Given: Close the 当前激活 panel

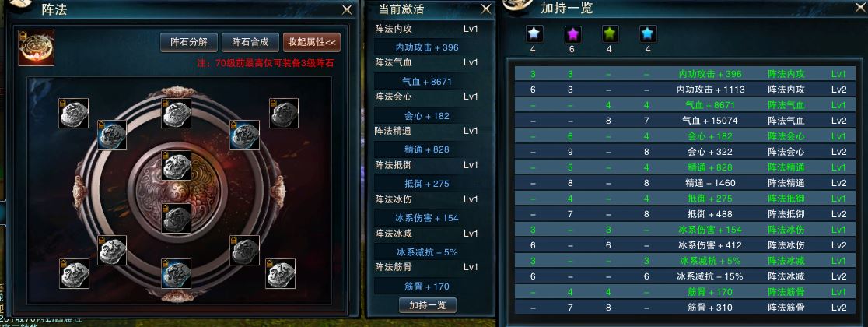Looking at the screenshot, I should 485,9.
